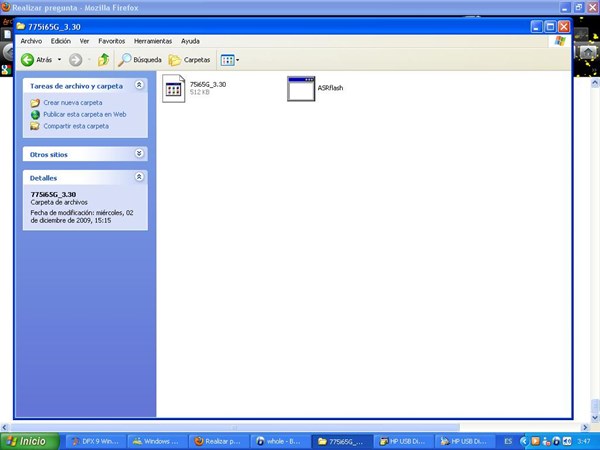
Task: Select the ASRflash program icon
Action: (x=301, y=88)
